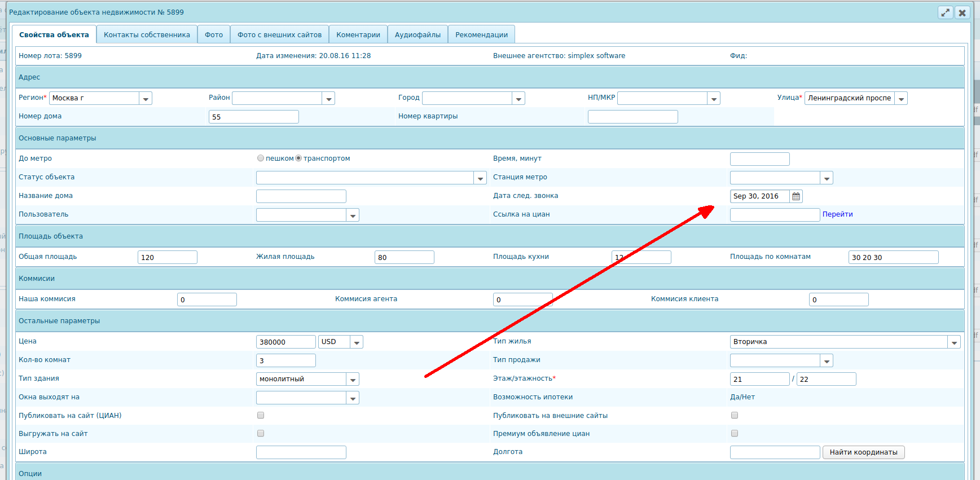The image size is (980, 480).
Task: Select the 'пешком' radio button
Action: (x=261, y=158)
